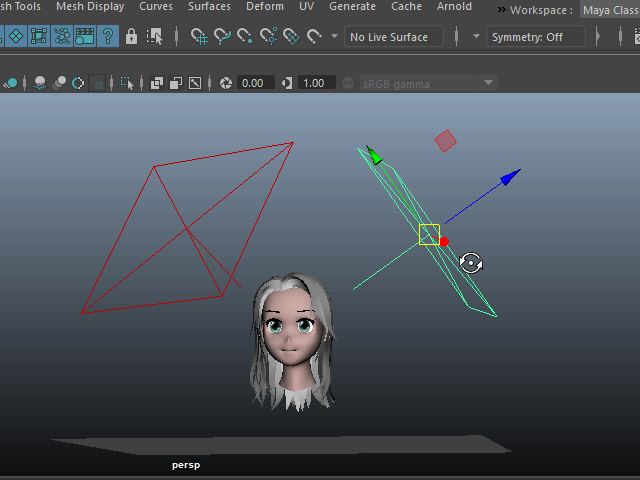
Task: Click the rendering selection mask clapperboard icon
Action: (x=85, y=37)
